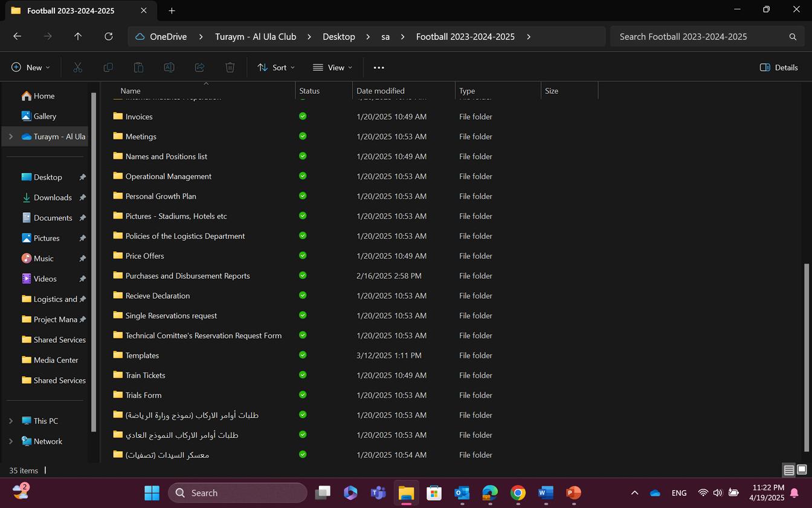Click the Back navigation arrow
812x508 pixels.
[x=17, y=36]
